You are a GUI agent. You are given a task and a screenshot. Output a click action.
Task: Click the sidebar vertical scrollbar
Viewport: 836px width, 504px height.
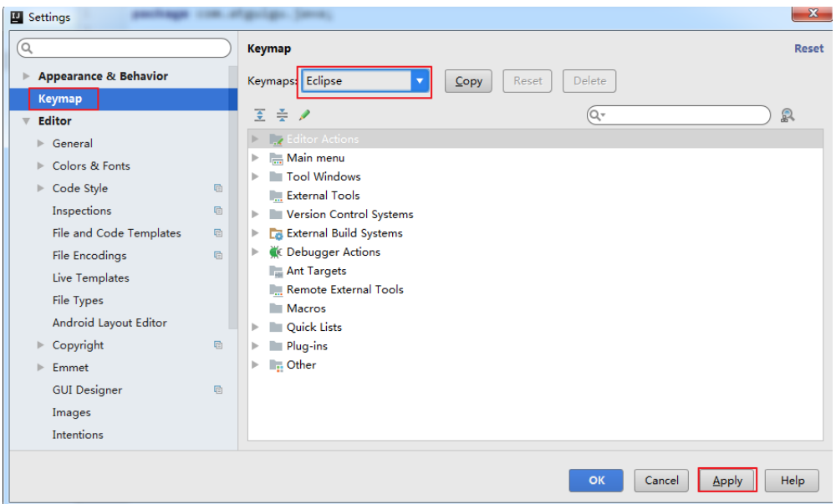232,197
